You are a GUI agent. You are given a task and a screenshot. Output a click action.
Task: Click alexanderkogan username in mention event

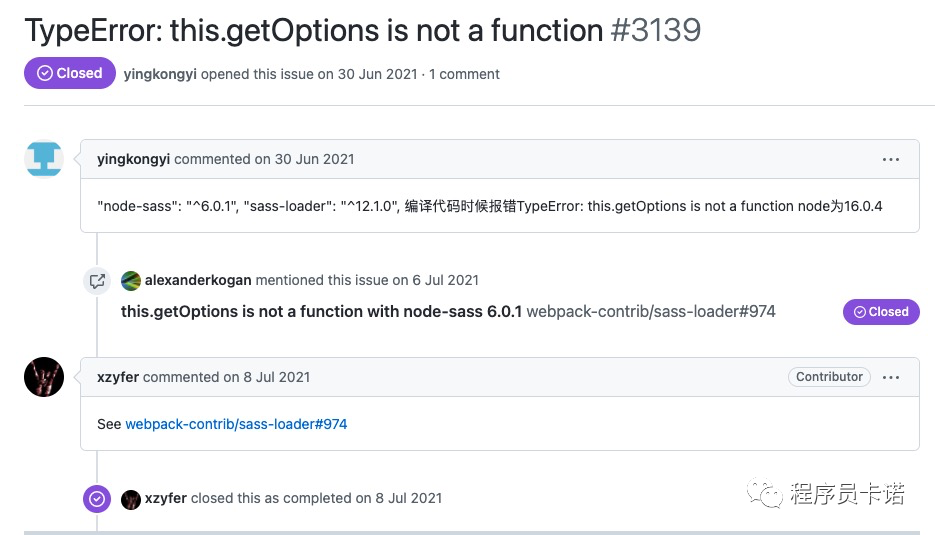tap(198, 280)
